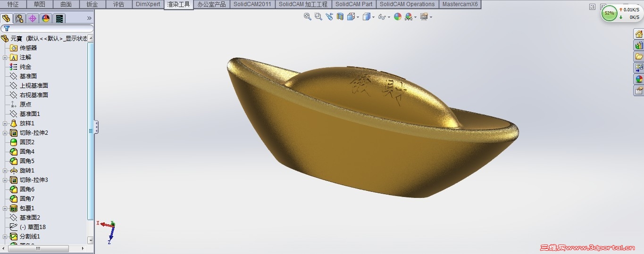Image resolution: width=644 pixels, height=254 pixels.
Task: Expand the 分割线1 split line feature
Action: click(5, 237)
